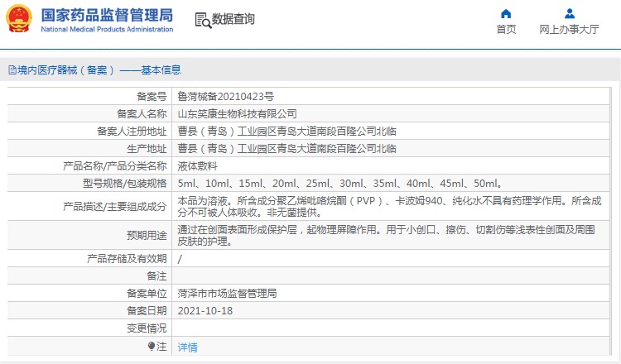621x364 pixels.
Task: Click the 产品名称/产品分类名称 label
Action: pos(115,165)
